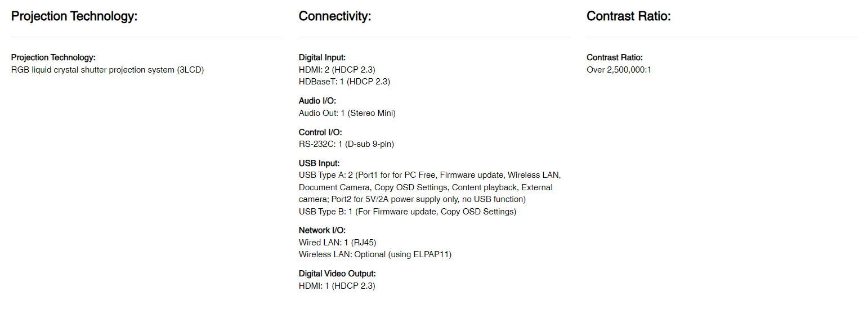
Task: Click the Over 2,500,000:1 contrast value
Action: [x=619, y=70]
